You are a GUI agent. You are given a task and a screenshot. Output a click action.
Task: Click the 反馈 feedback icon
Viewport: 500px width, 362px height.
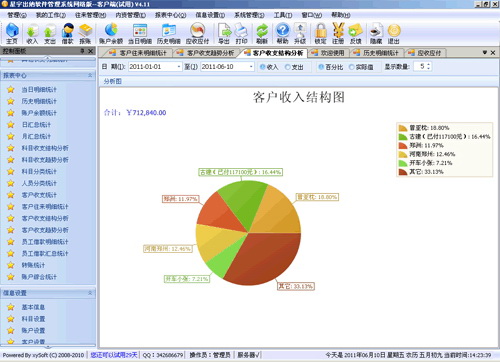pyautogui.click(x=356, y=33)
